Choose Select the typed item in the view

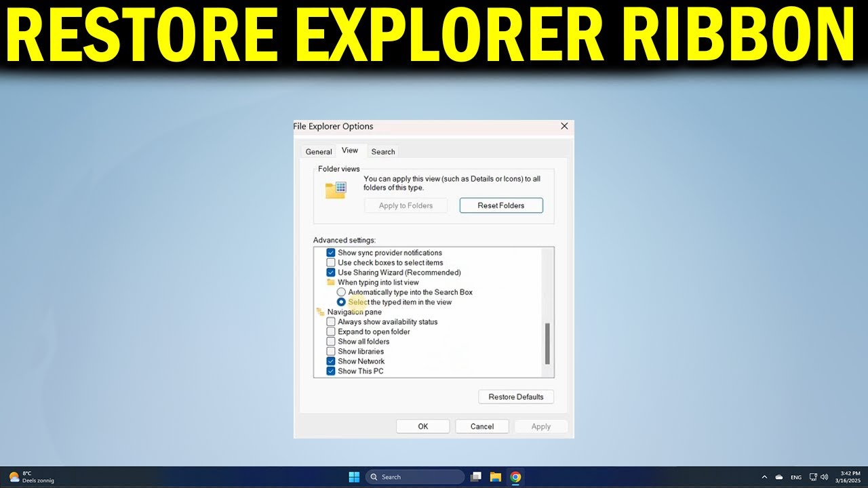pos(341,302)
